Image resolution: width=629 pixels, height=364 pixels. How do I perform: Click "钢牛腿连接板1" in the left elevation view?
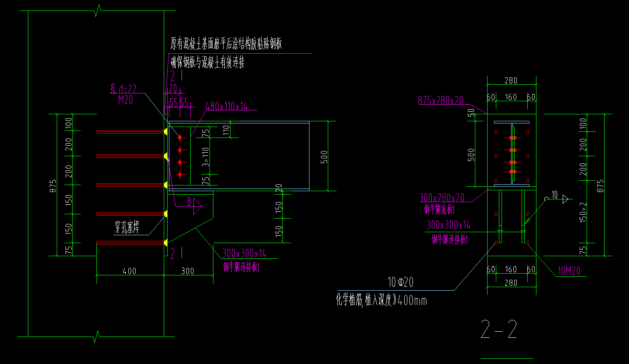point(242,266)
